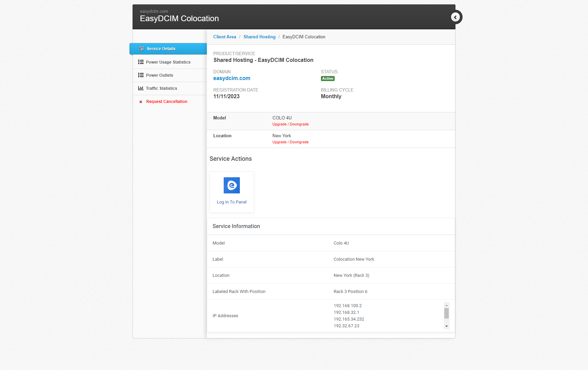Click the monitor icon beside Service Details
The width and height of the screenshot is (588, 370).
point(141,49)
